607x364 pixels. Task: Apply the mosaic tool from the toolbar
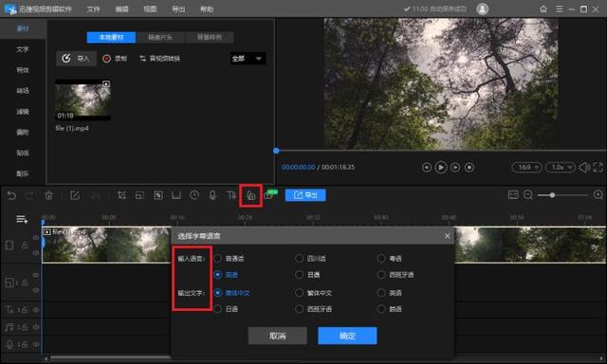(x=158, y=195)
